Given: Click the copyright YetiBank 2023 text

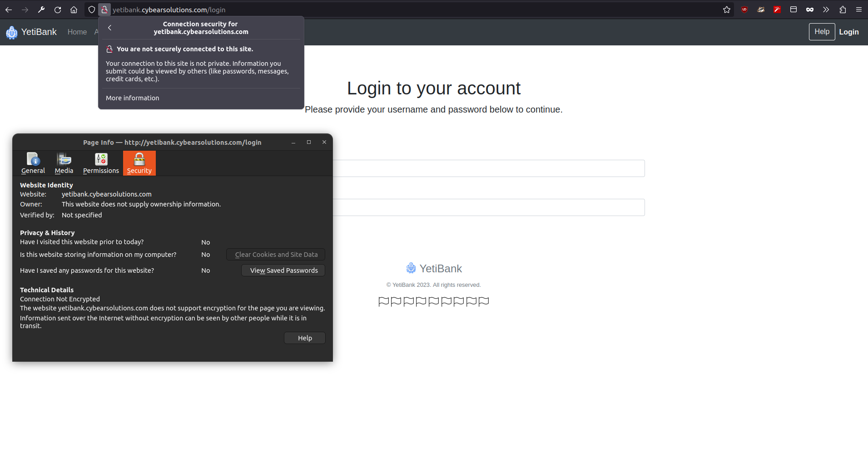Looking at the screenshot, I should [434, 285].
